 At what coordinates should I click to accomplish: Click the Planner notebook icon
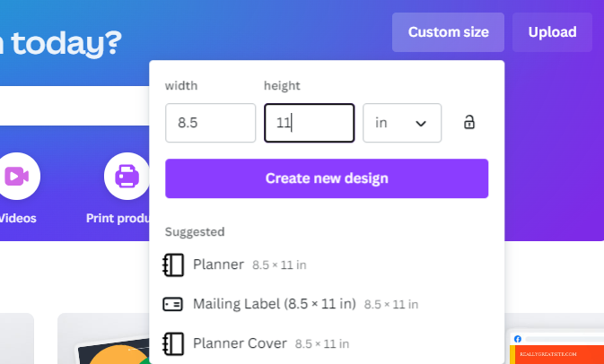(x=173, y=264)
